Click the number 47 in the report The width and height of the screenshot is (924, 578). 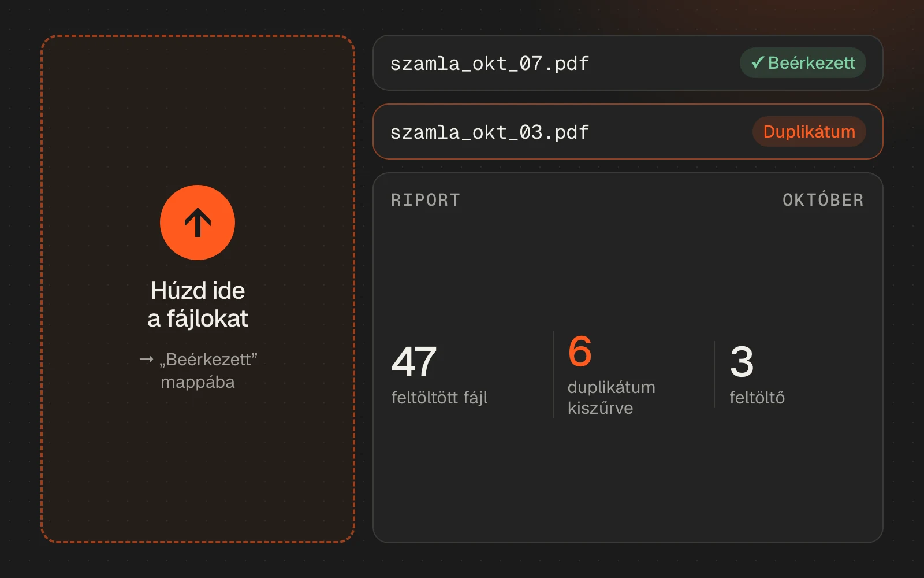coord(414,362)
